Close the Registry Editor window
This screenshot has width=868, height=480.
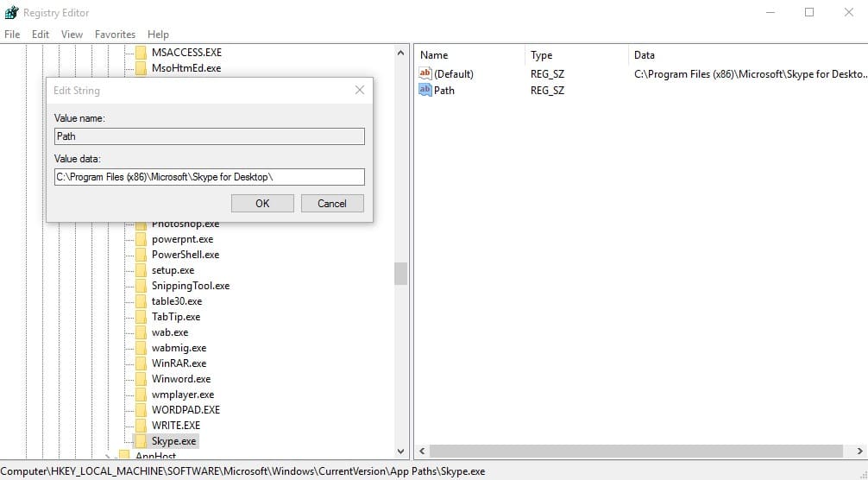click(x=849, y=12)
